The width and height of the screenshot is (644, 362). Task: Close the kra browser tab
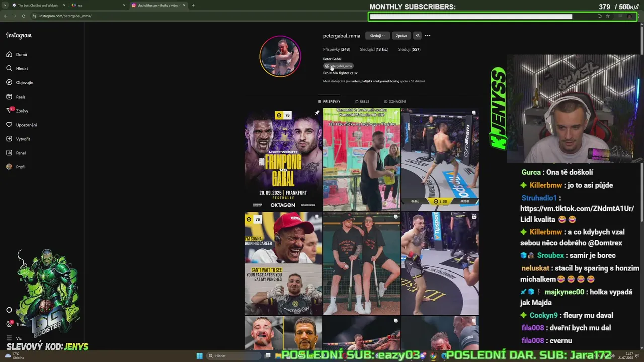(124, 5)
